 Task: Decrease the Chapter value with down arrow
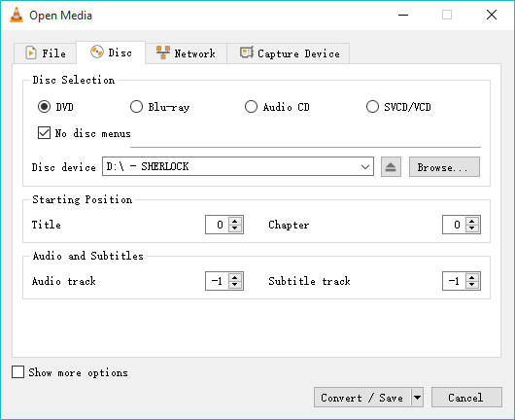[472, 228]
